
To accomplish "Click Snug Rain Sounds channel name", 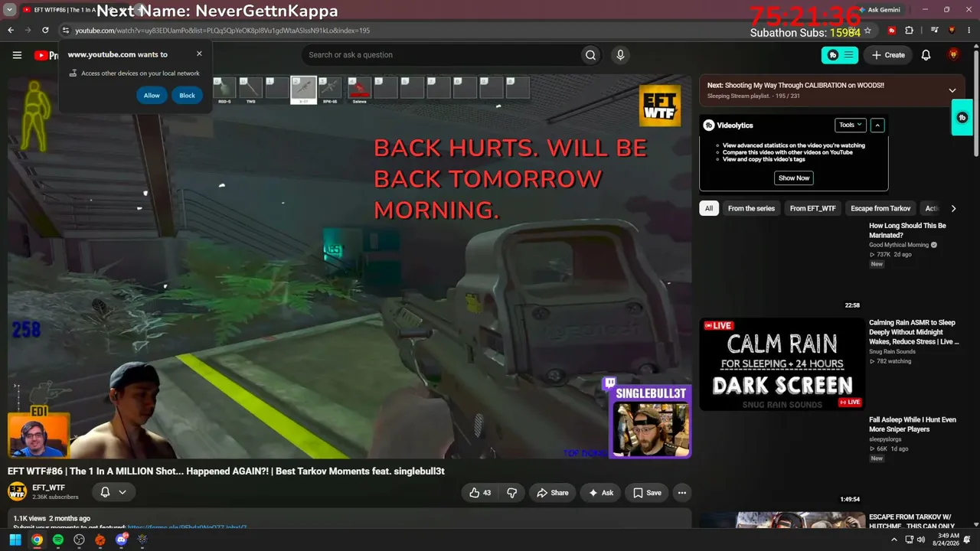I will click(x=892, y=352).
